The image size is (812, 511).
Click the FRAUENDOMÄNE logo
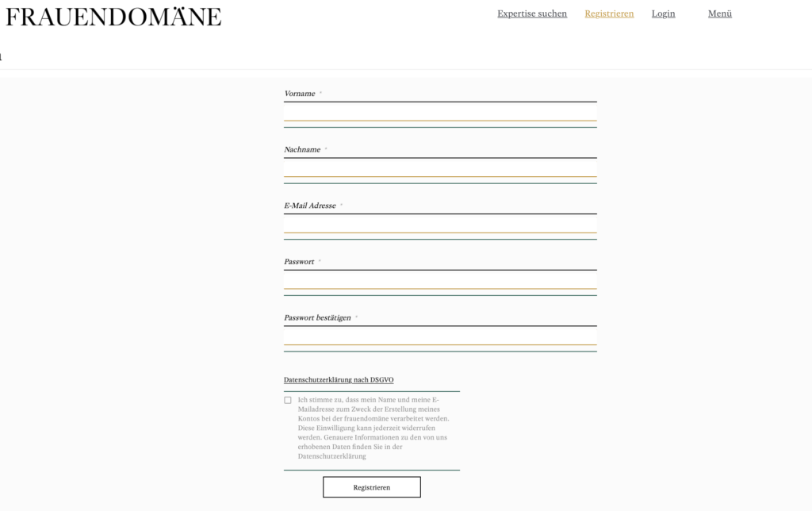[113, 17]
